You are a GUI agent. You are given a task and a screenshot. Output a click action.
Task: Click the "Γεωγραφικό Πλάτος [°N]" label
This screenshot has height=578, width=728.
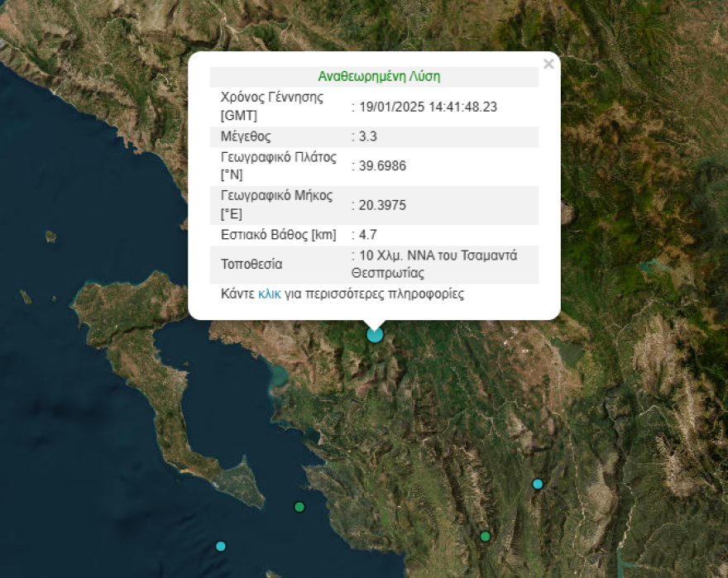pyautogui.click(x=279, y=166)
